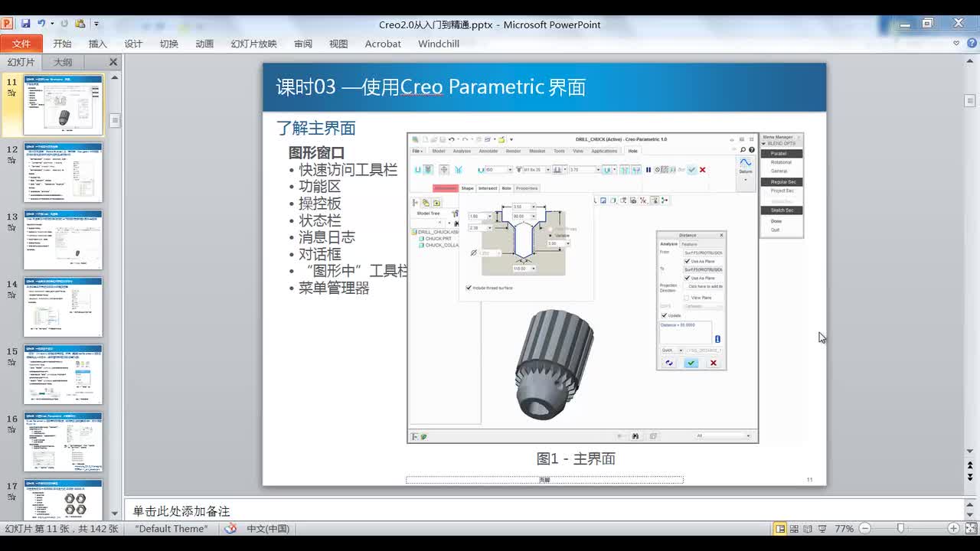The width and height of the screenshot is (980, 551).
Task: Click the 功能区 bullet text
Action: coord(319,187)
